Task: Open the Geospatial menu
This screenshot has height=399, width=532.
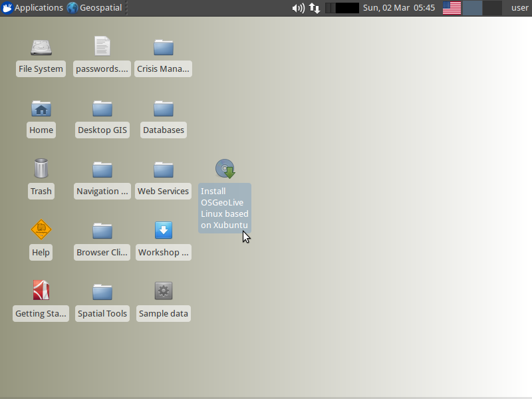Action: pyautogui.click(x=94, y=7)
